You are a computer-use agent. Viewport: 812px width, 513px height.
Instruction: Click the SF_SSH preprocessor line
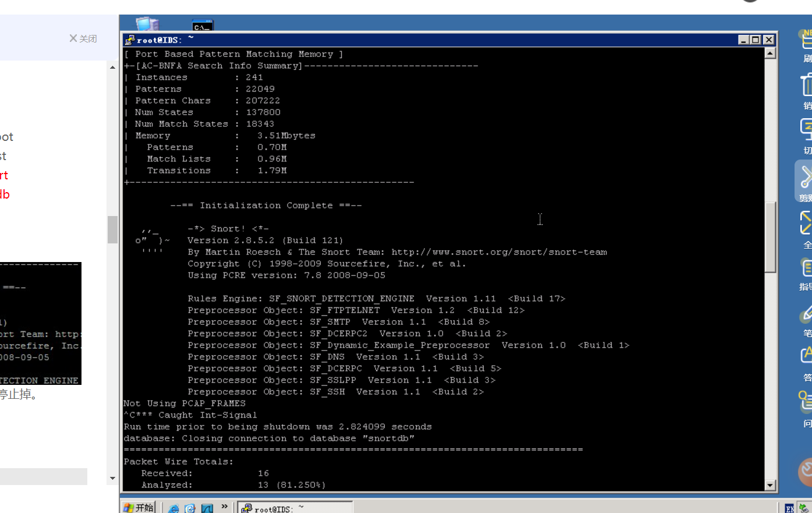coord(336,392)
